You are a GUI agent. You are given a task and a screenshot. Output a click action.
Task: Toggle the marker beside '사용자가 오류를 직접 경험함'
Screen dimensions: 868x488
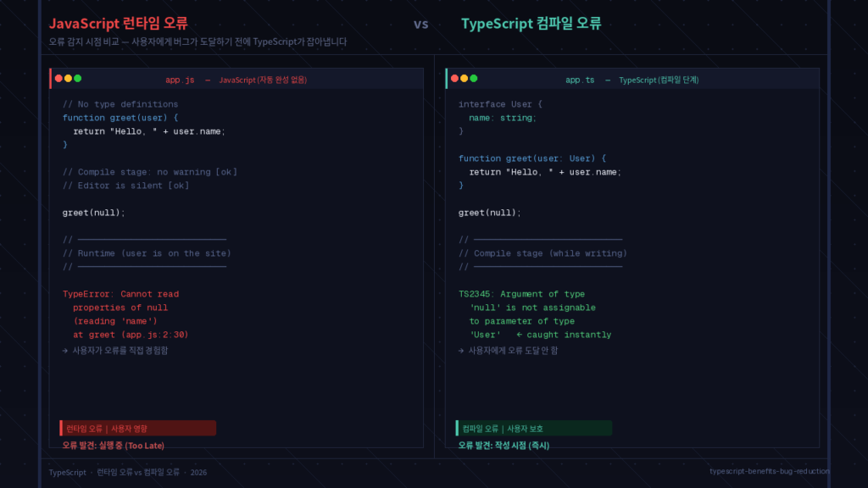[65, 350]
